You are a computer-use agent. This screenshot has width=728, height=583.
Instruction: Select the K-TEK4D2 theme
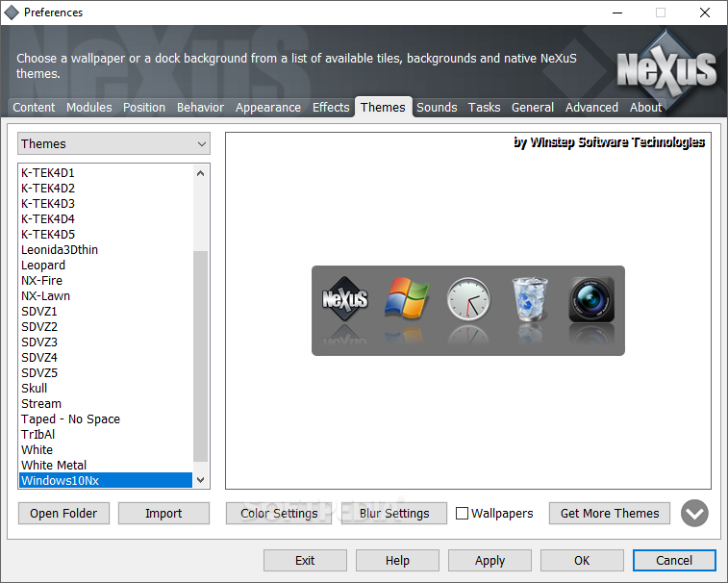pos(106,189)
